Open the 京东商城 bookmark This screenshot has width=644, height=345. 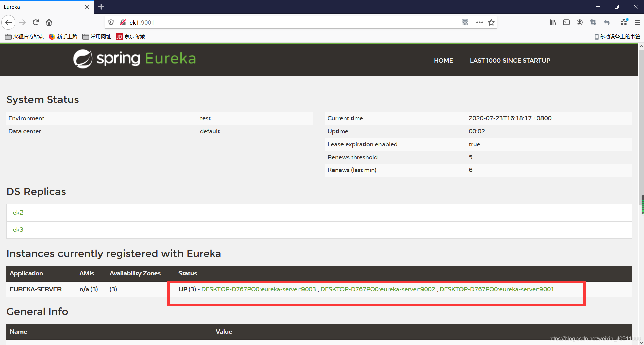coord(130,37)
